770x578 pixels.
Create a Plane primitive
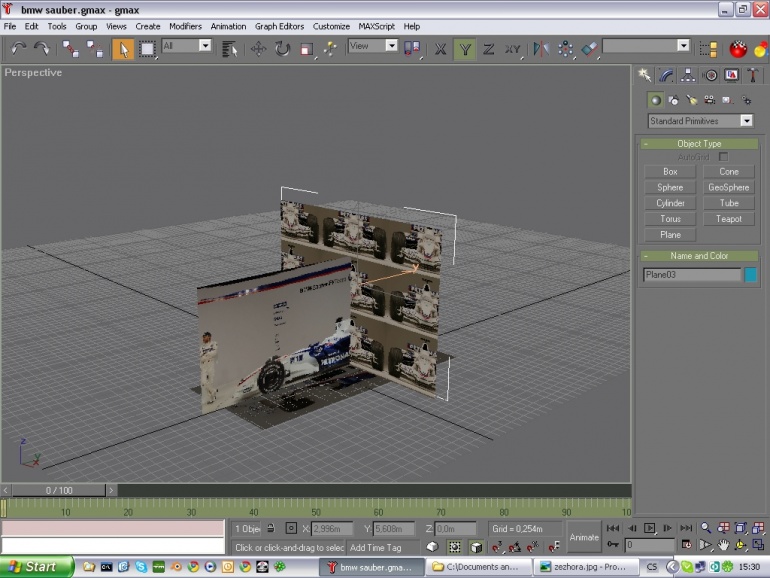click(670, 235)
